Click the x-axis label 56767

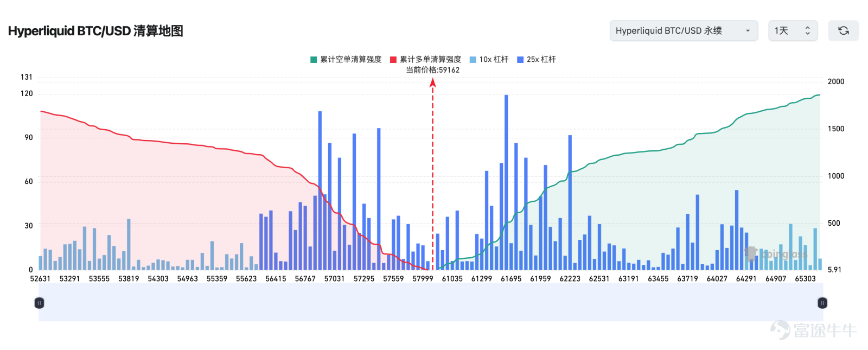305,278
